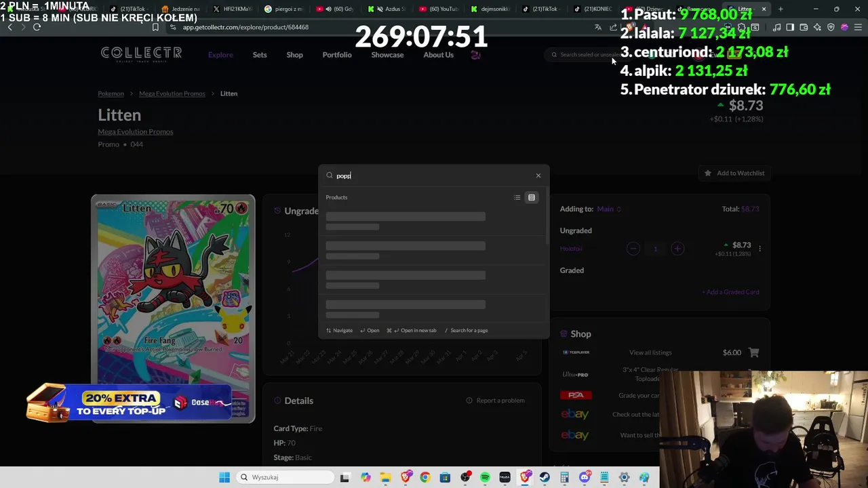
Task: Open OBS Studio from taskbar
Action: pos(465,477)
